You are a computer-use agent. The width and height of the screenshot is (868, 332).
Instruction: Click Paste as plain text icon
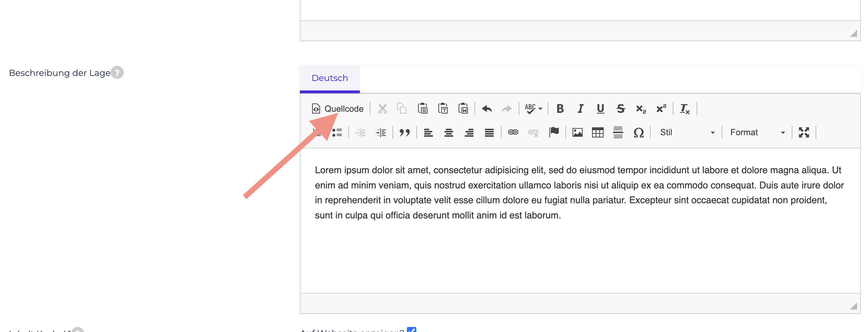click(443, 108)
